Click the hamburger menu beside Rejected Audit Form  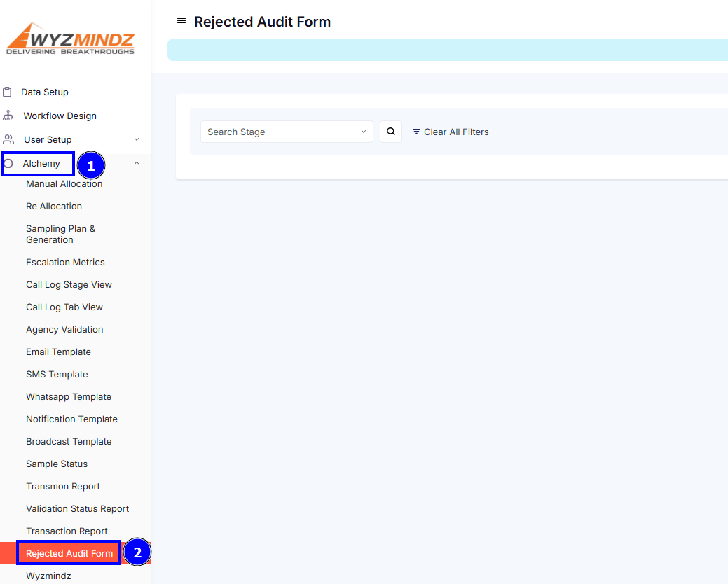click(181, 22)
